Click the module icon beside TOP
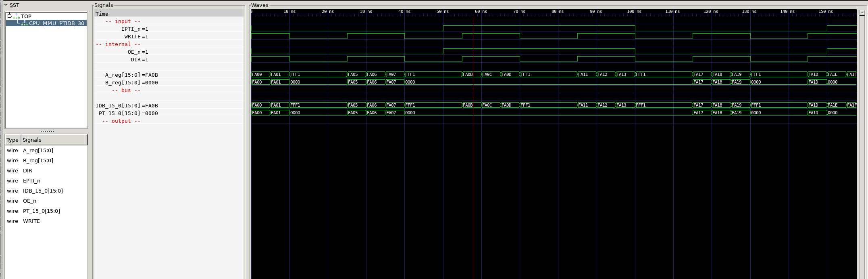This screenshot has height=279, width=868. [x=17, y=16]
